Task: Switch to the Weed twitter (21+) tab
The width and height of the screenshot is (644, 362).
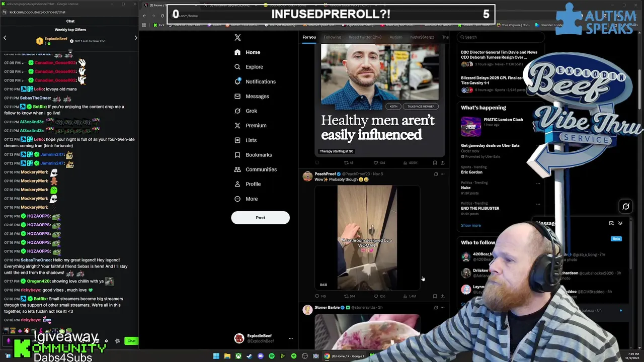Action: tap(365, 37)
